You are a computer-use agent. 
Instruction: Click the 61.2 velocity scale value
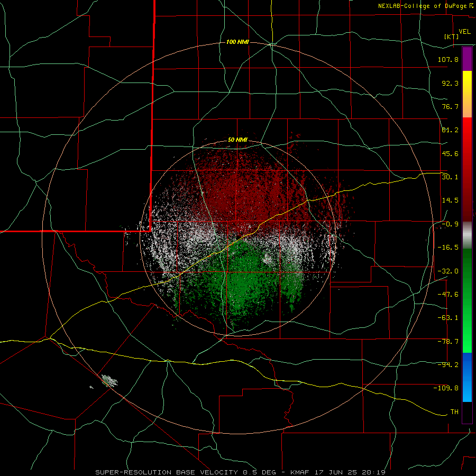coord(450,130)
